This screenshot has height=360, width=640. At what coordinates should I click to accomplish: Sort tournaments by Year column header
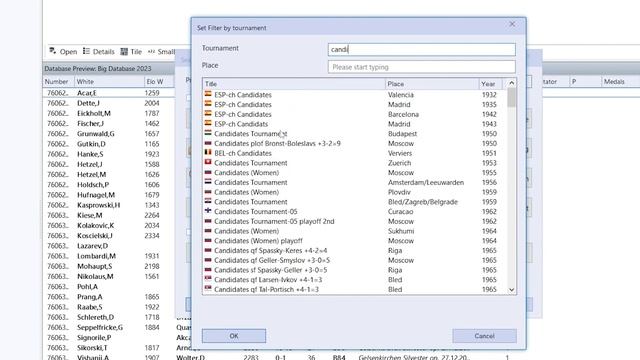coord(490,84)
